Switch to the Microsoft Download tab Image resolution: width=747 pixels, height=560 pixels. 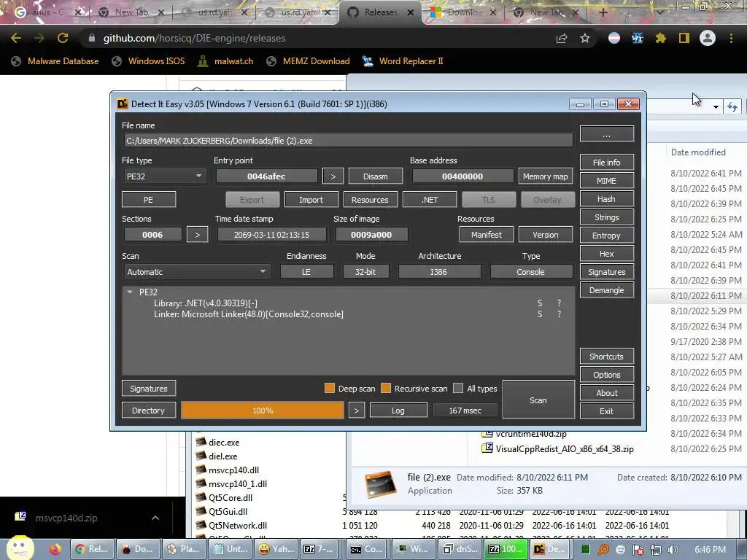pos(461,12)
